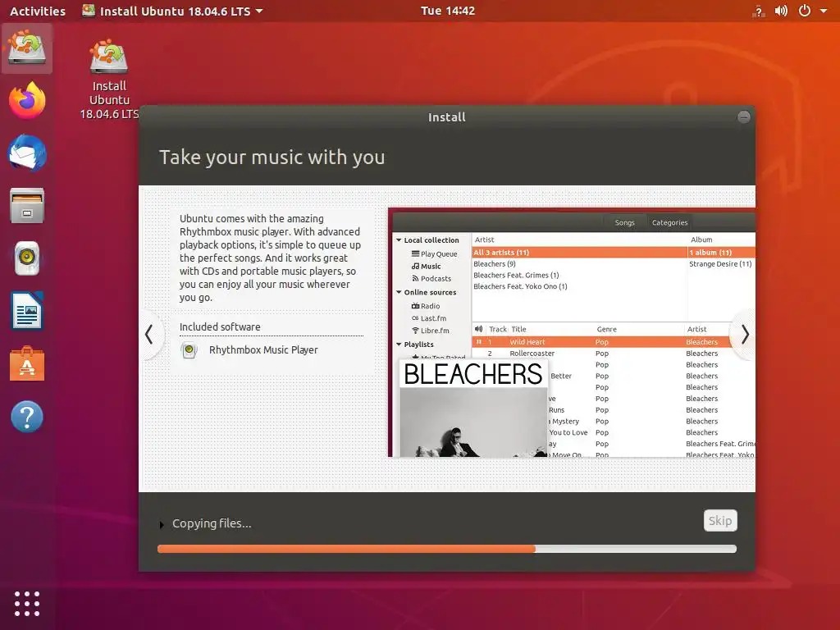Click the volume icon in the top bar

pos(781,11)
